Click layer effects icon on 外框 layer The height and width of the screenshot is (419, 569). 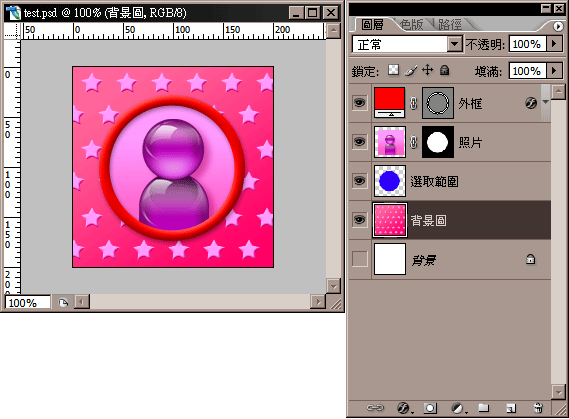click(531, 103)
